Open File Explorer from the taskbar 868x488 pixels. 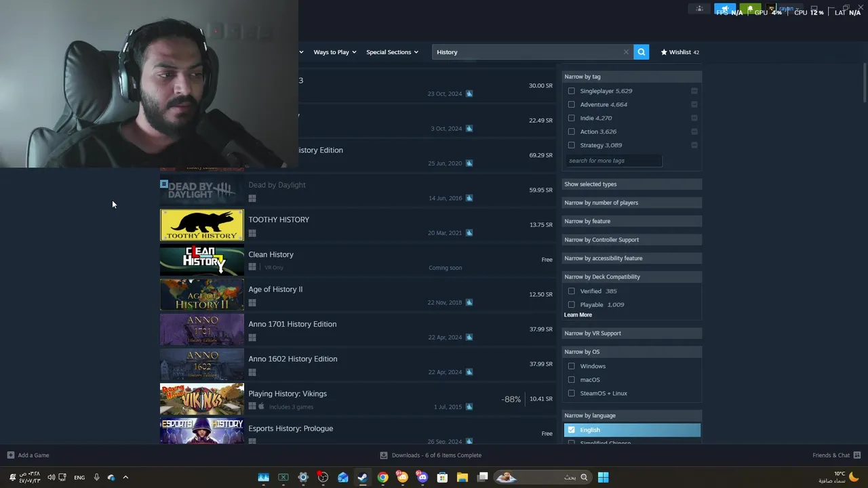[x=462, y=477]
